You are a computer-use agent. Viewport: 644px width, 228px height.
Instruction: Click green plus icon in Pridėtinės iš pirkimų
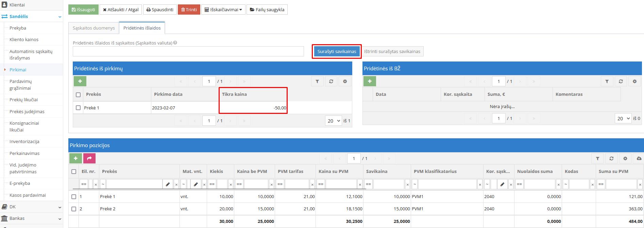click(x=80, y=81)
